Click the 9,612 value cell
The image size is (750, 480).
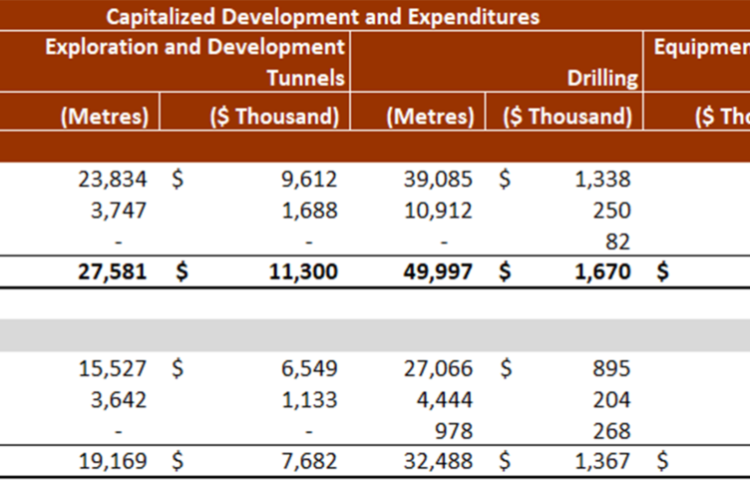pyautogui.click(x=308, y=179)
